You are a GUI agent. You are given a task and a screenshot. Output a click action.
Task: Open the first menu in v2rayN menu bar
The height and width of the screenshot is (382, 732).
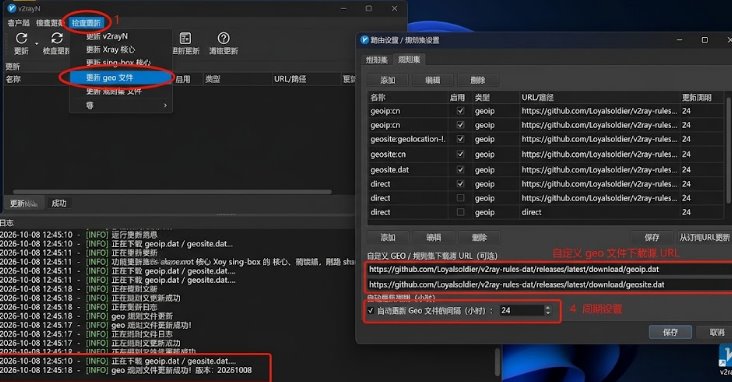click(x=18, y=22)
